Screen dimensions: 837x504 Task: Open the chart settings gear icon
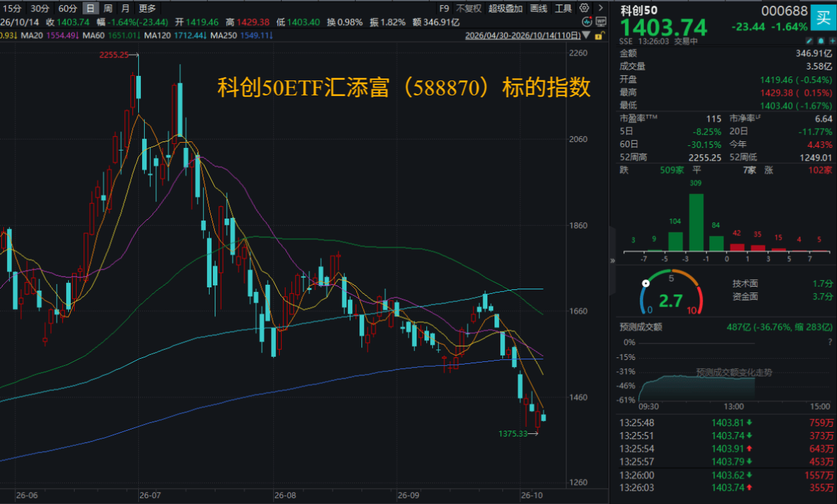[585, 8]
